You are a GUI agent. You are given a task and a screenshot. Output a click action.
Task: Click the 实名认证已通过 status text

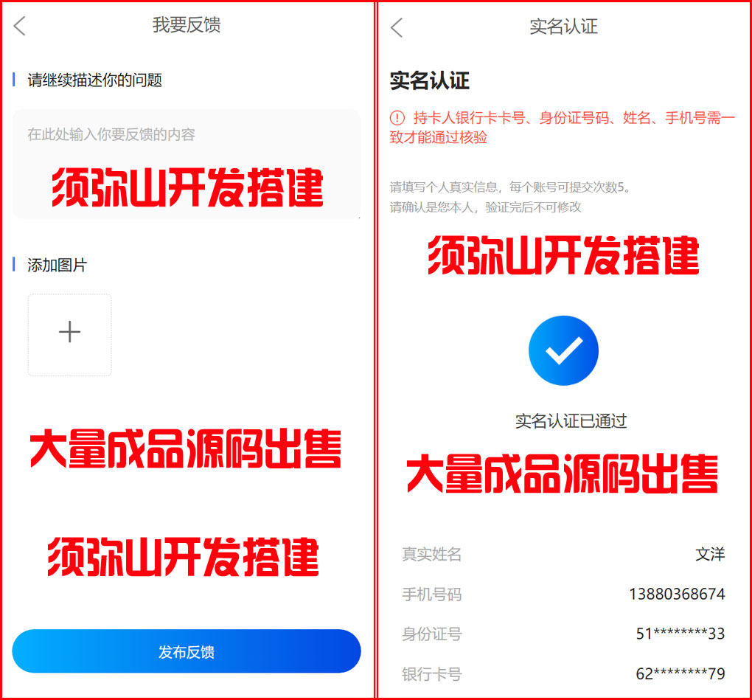click(571, 420)
